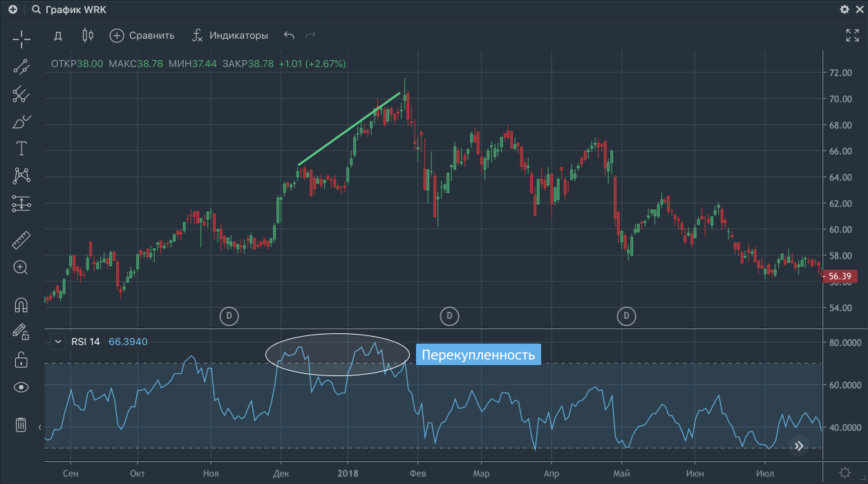This screenshot has width=868, height=484.
Task: Collapse the left toolbar with small arrow
Action: (x=39, y=427)
